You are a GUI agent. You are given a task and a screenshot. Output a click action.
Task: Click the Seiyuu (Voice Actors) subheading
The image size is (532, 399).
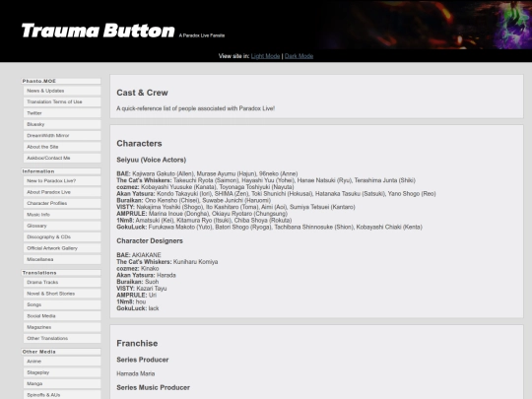[x=152, y=160]
